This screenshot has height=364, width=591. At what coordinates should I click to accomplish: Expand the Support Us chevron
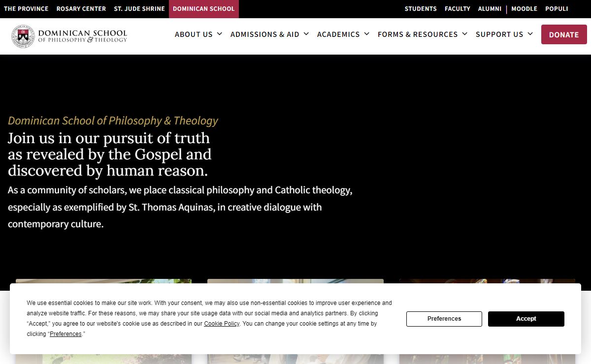point(530,34)
